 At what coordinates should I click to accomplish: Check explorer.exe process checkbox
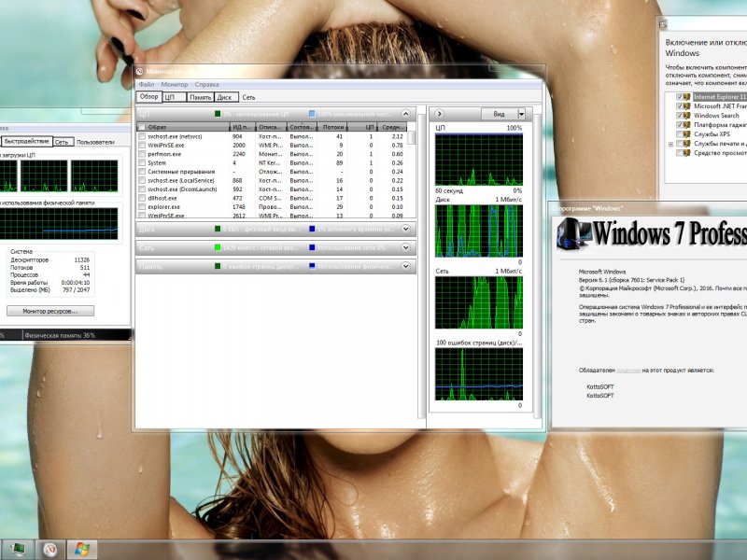coord(142,206)
